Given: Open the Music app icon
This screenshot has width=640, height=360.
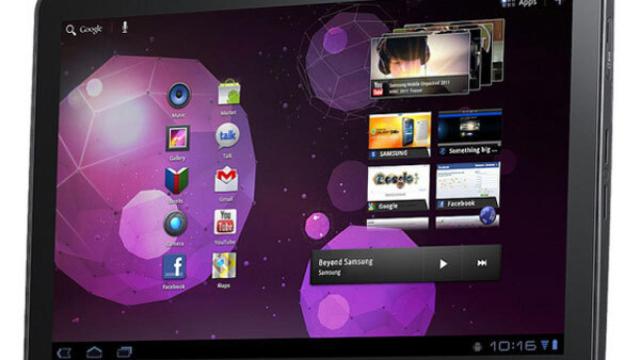Looking at the screenshot, I should coord(178,96).
